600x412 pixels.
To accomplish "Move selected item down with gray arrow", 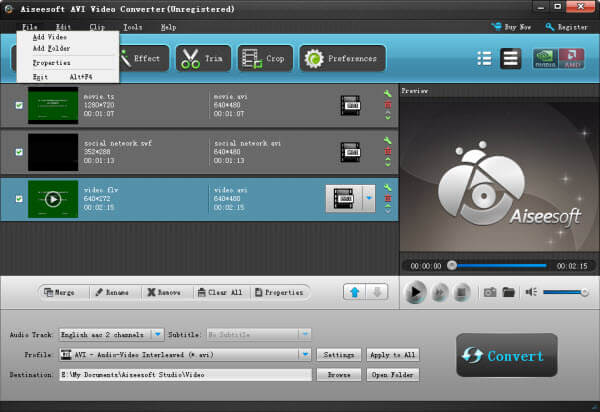I will point(377,293).
